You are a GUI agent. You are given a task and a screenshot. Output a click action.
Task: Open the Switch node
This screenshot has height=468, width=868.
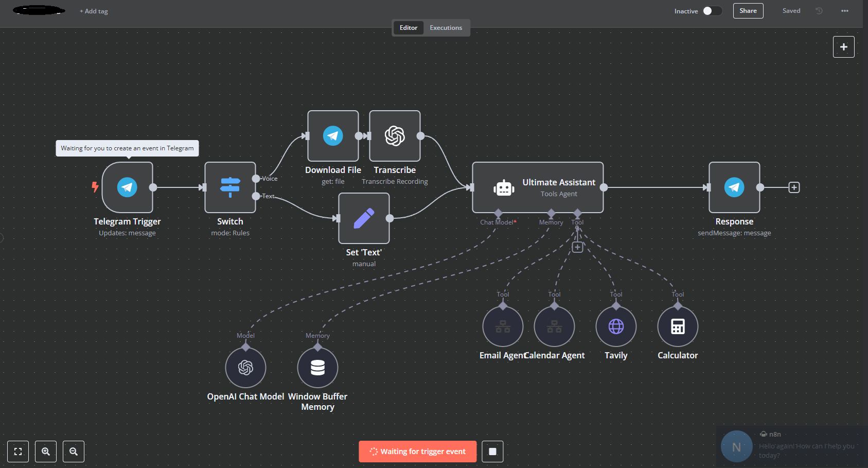230,187
